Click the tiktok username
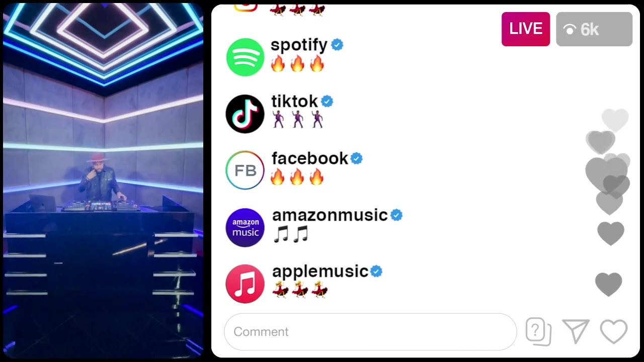Image resolution: width=644 pixels, height=362 pixels. [x=295, y=102]
